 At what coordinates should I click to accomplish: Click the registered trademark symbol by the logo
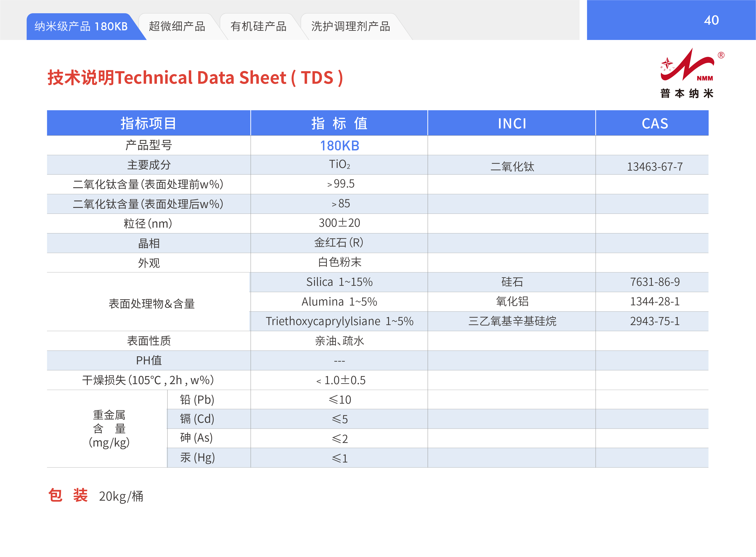pos(721,55)
